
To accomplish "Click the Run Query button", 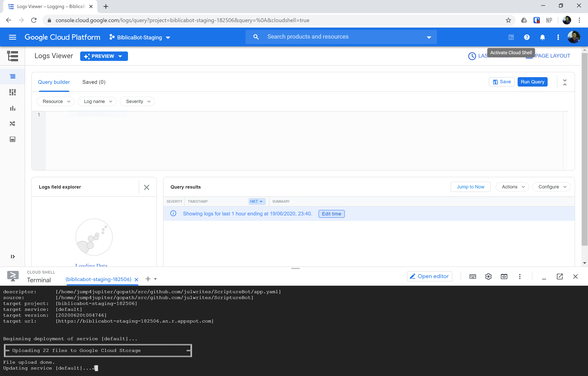I will click(x=532, y=82).
